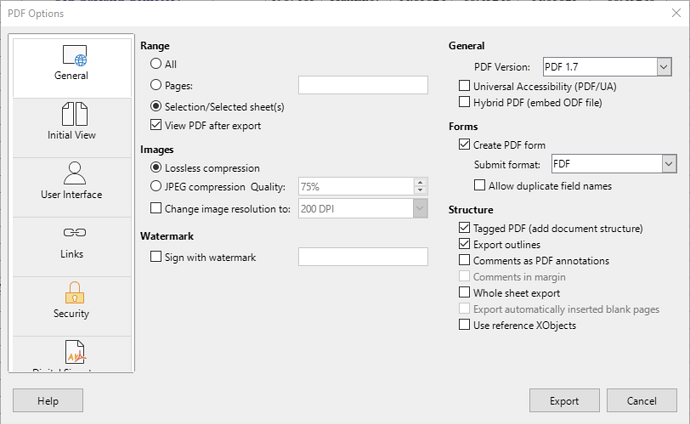Click the Export button
The height and width of the screenshot is (424, 690).
click(564, 401)
